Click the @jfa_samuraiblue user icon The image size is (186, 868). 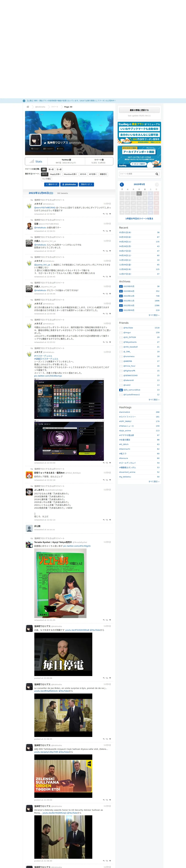click(x=121, y=390)
